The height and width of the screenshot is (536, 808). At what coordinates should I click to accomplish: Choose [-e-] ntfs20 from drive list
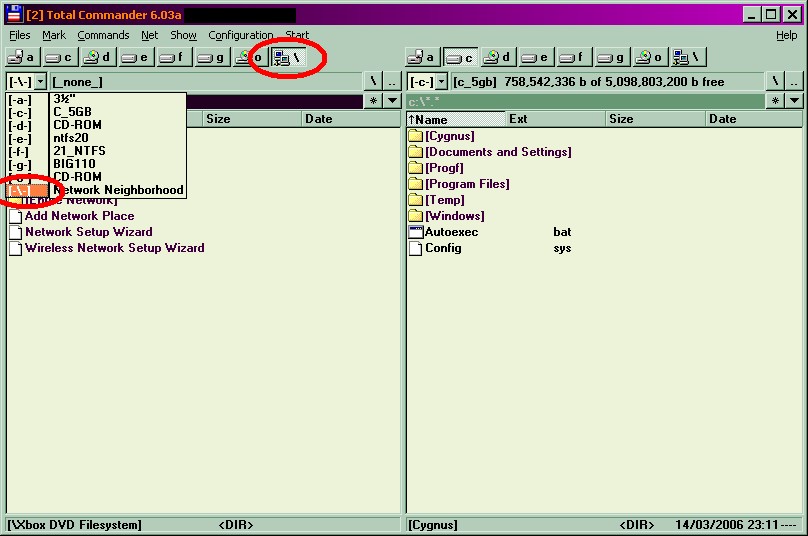[96, 138]
